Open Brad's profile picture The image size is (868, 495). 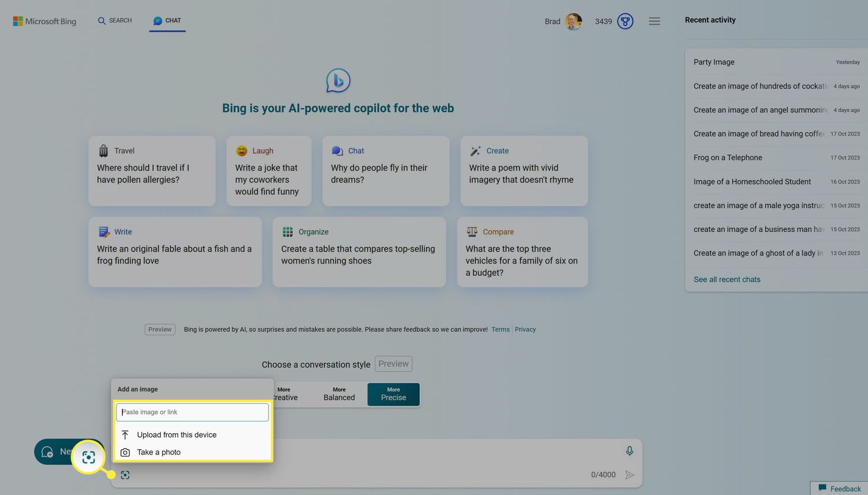(573, 21)
